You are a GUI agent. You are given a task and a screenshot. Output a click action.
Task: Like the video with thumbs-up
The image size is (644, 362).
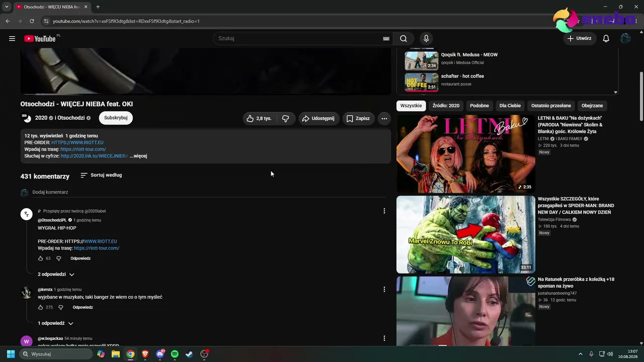coord(259,119)
